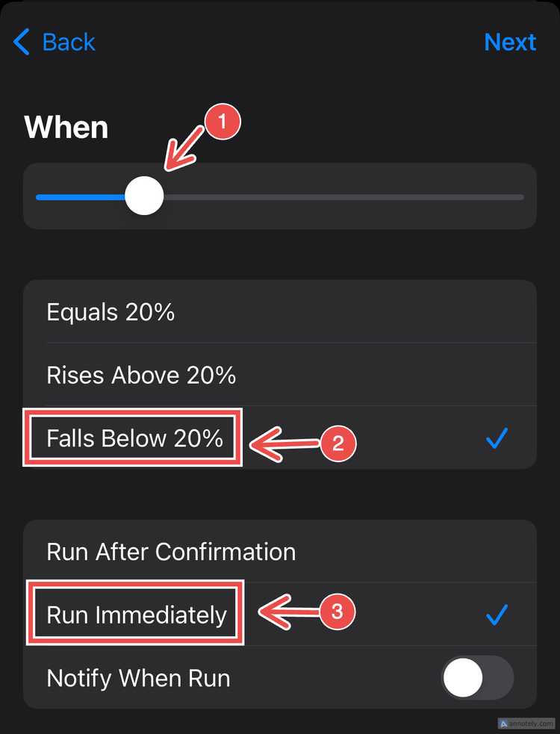Click the gray slider track right portion

(343, 197)
